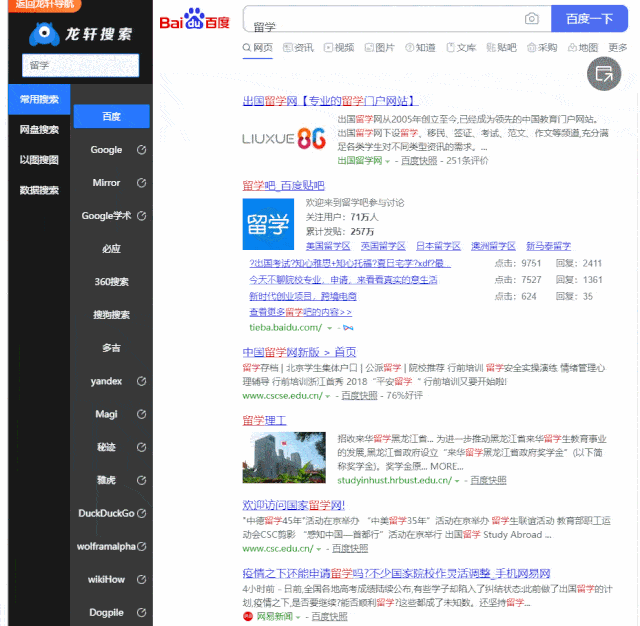Open 澳洲留学区 sub-forum link
This screenshot has height=626, width=640.
point(493,246)
